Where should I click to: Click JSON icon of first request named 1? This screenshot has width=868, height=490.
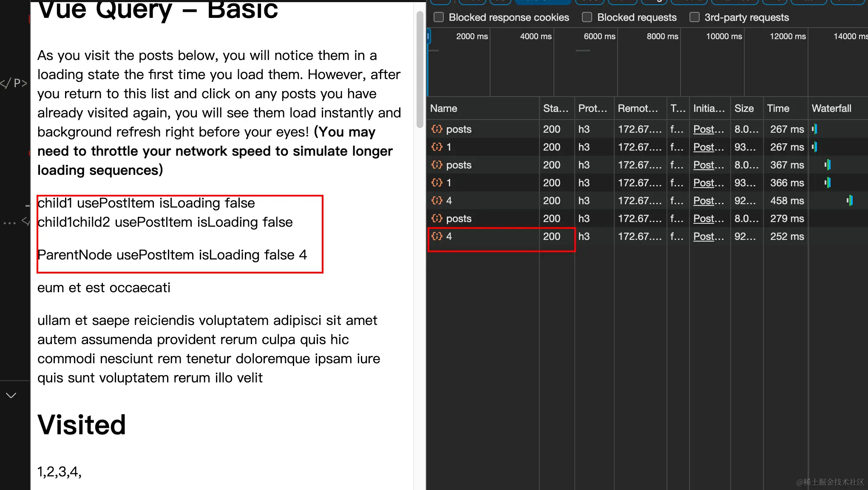point(437,147)
